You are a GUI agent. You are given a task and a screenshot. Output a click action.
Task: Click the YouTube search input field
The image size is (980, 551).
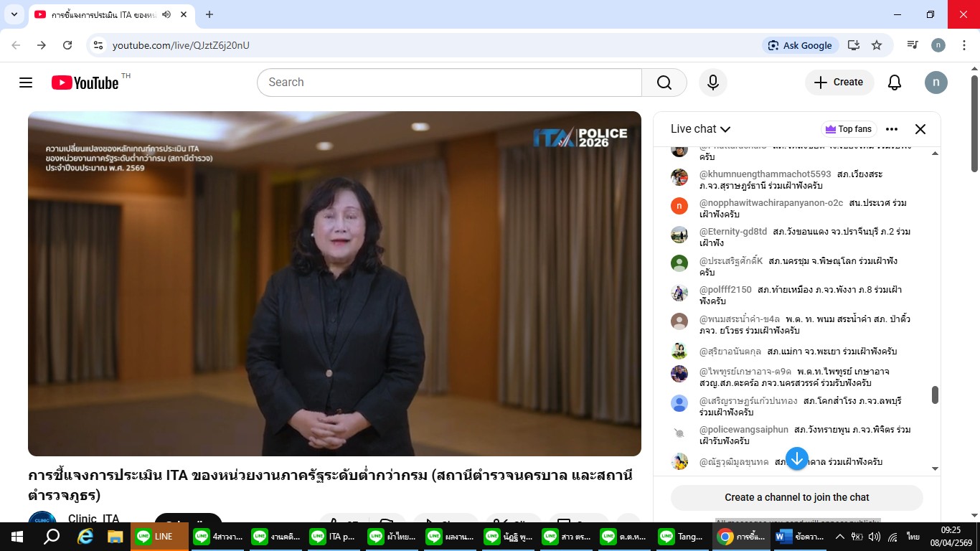click(x=449, y=83)
